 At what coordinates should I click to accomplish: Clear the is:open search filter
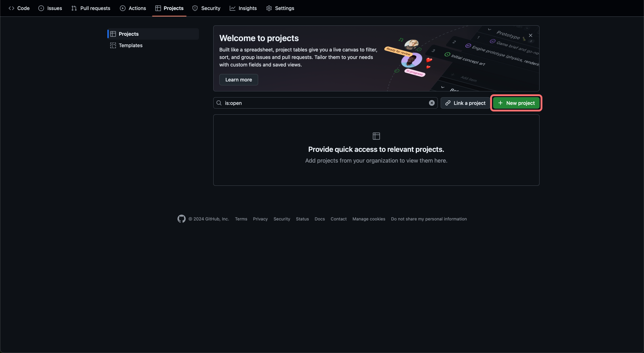432,103
